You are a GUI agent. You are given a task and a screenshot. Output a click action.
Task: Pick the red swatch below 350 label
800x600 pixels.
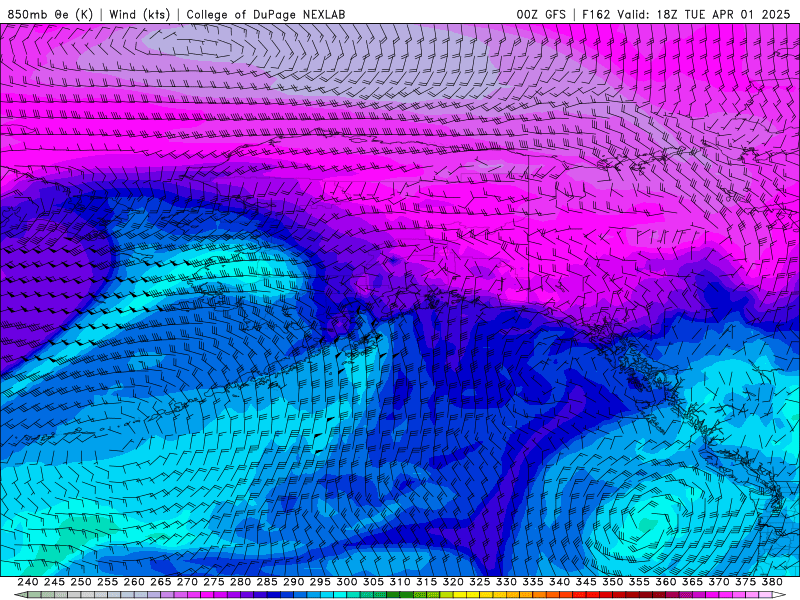(x=605, y=595)
